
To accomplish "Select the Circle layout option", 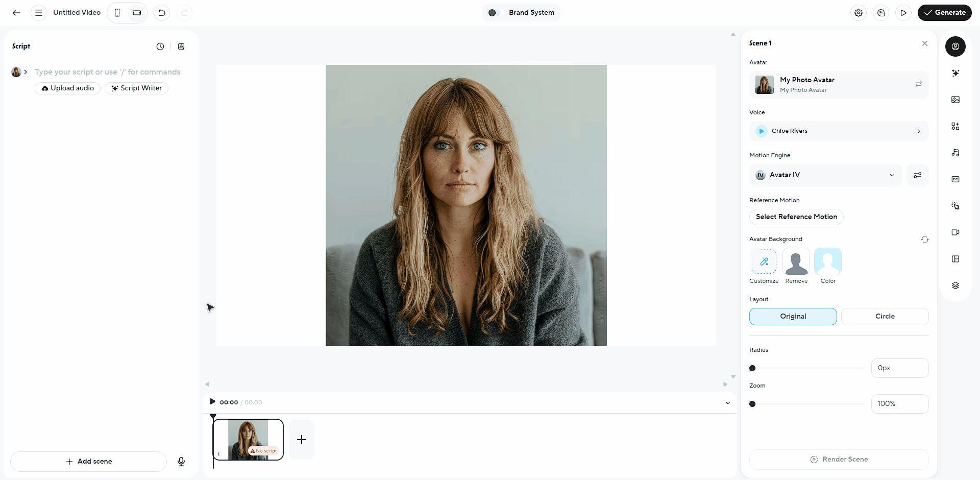I will click(885, 317).
